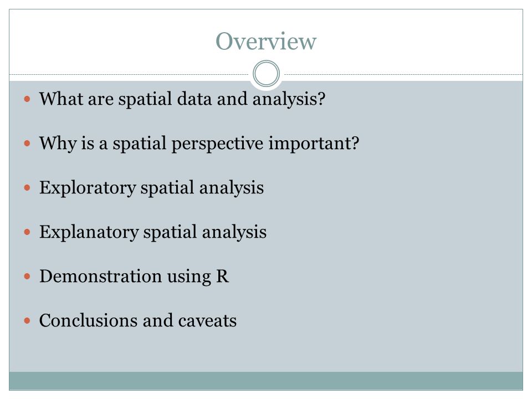532x399 pixels.
Task: Select the 'Explanatory spatial analysis' text
Action: 153,232
